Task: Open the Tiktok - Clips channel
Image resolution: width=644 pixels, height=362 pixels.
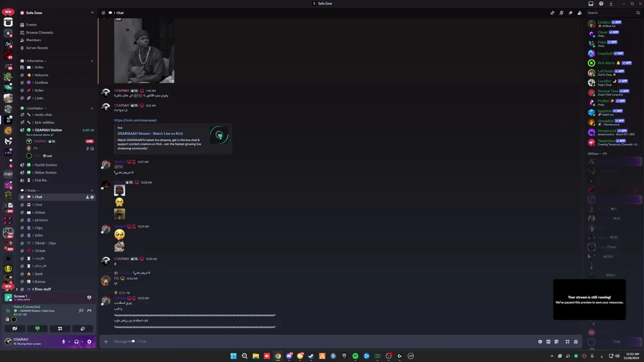Action: click(x=57, y=243)
